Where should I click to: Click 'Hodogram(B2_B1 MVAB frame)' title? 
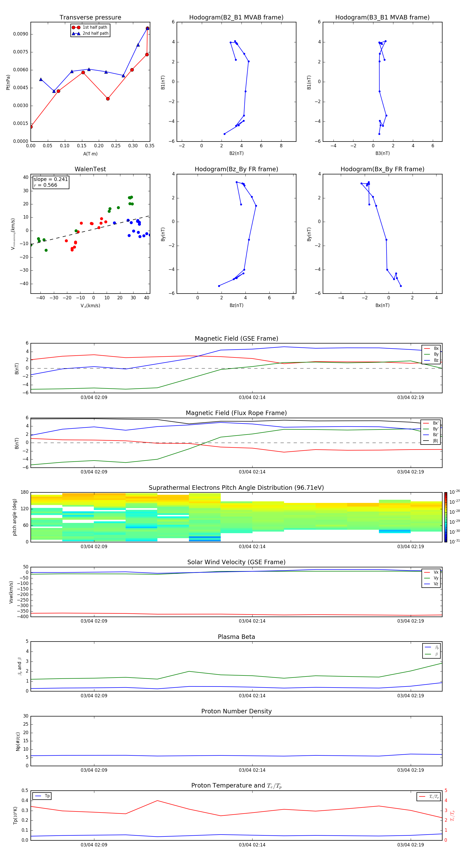pyautogui.click(x=236, y=18)
